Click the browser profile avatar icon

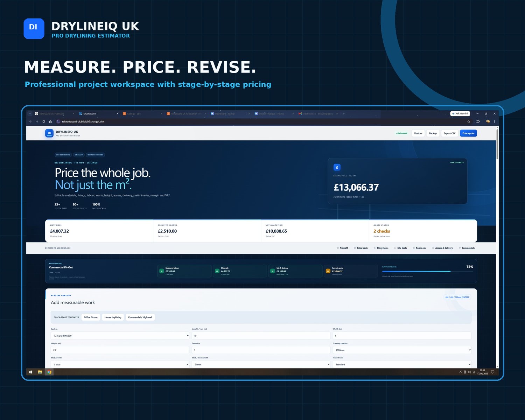(488, 121)
